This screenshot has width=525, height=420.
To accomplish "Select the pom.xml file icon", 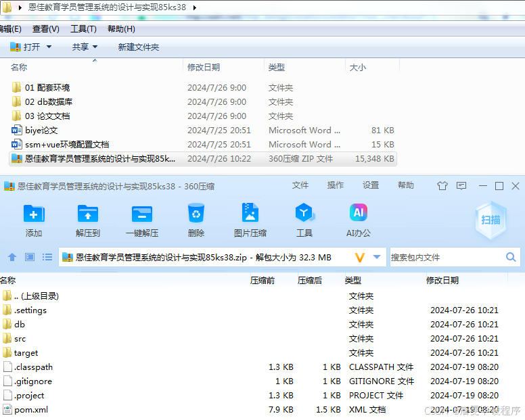I will [7, 410].
